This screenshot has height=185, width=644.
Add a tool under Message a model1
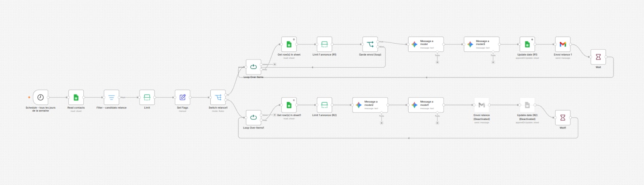tap(437, 123)
